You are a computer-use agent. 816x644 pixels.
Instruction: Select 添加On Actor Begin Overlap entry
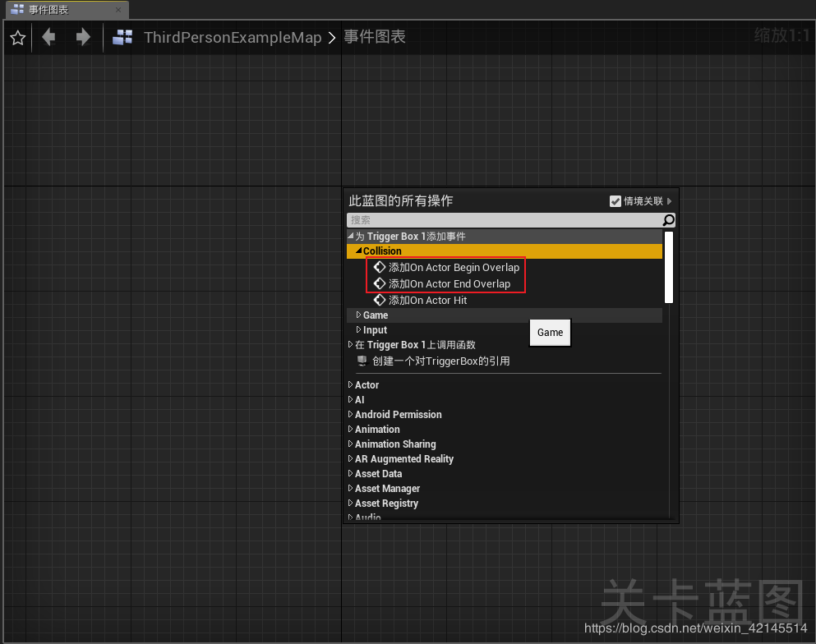pos(454,268)
